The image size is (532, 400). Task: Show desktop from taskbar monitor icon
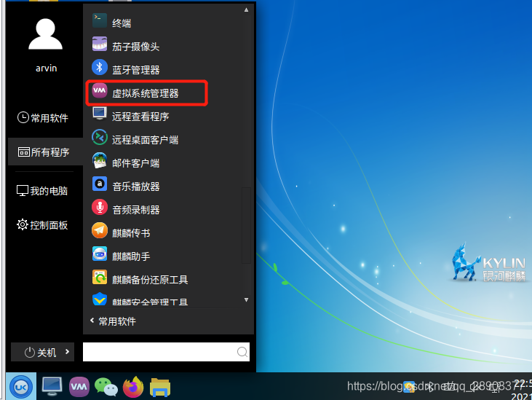coord(52,387)
